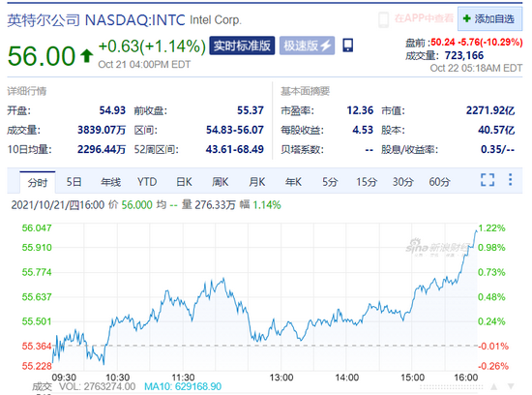This screenshot has width=532, height=395.
Task: Select the 15分 interval tab
Action: pyautogui.click(x=367, y=182)
